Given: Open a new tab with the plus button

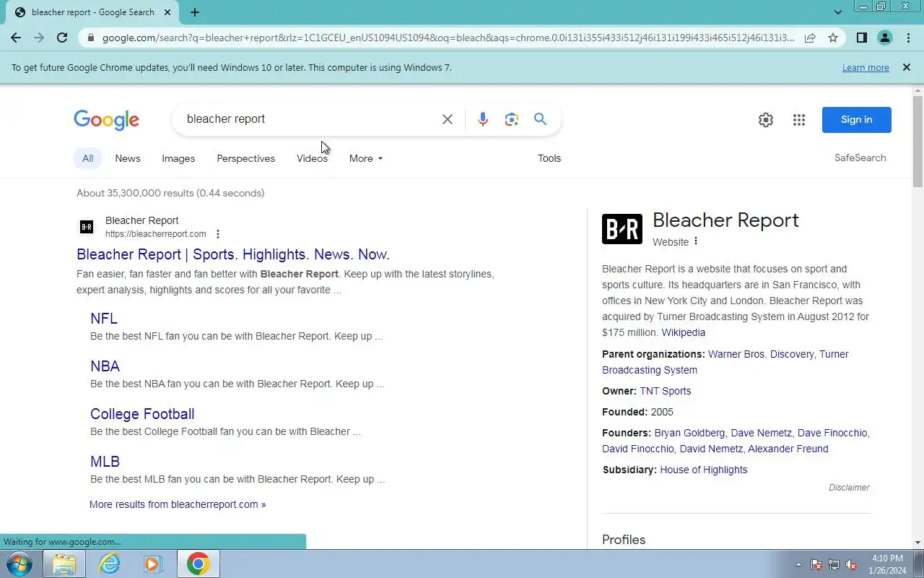Looking at the screenshot, I should (195, 12).
